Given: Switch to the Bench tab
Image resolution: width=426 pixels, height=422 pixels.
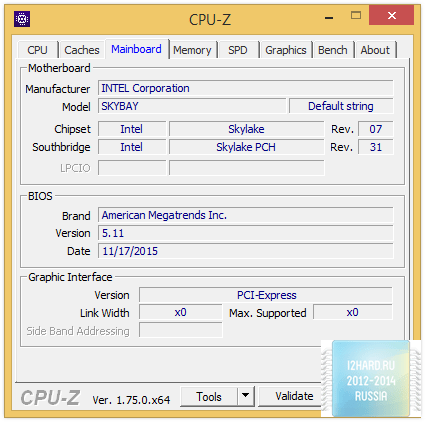Looking at the screenshot, I should [x=333, y=50].
